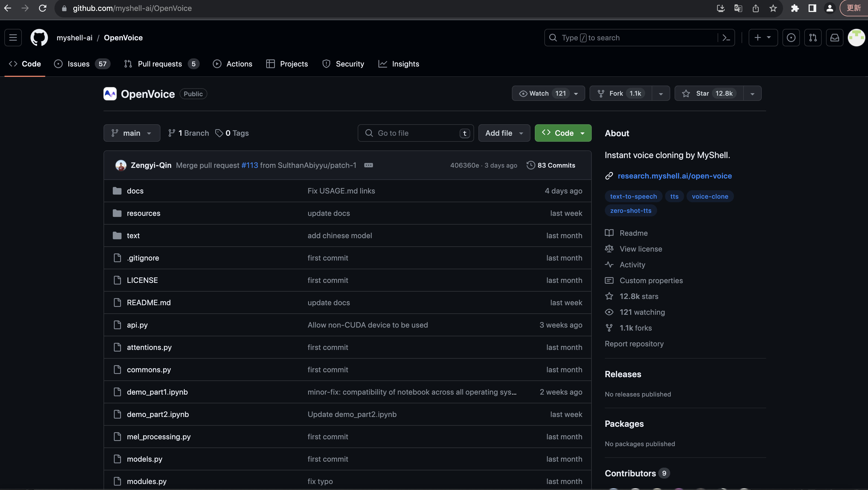Expand commit message ellipsis button
Viewport: 868px width, 490px height.
click(x=368, y=165)
